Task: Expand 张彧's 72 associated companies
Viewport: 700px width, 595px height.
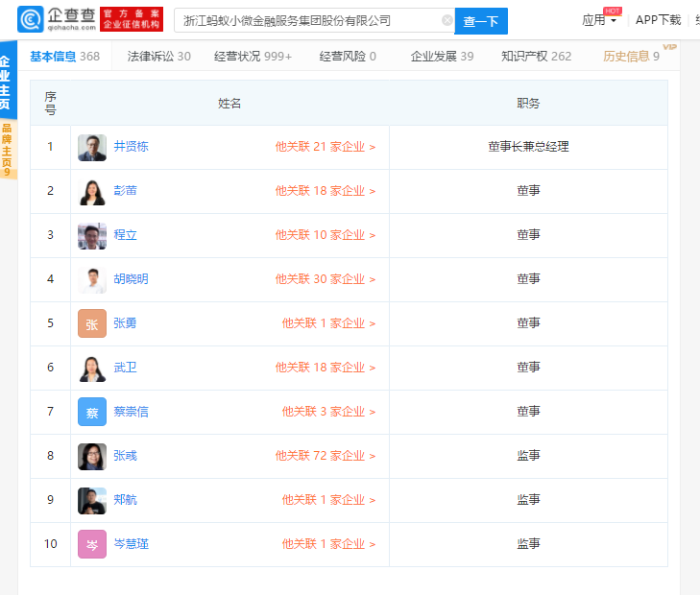Action: point(325,457)
